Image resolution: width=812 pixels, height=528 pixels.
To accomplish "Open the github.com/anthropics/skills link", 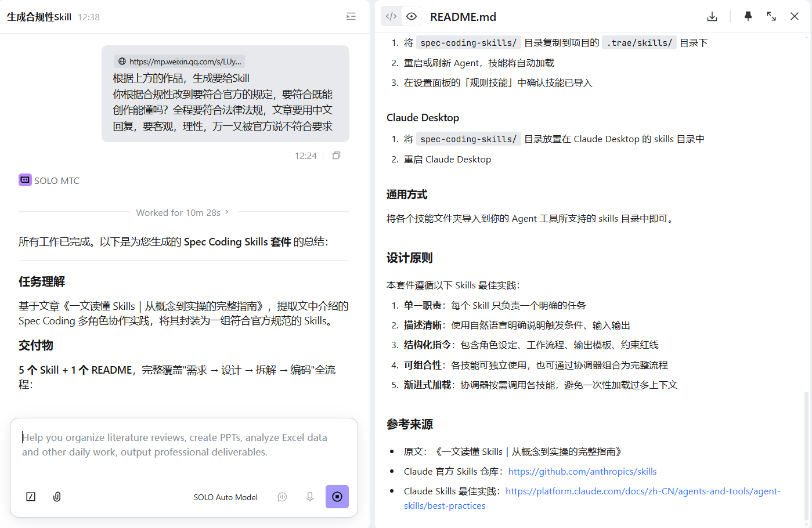I will [582, 471].
